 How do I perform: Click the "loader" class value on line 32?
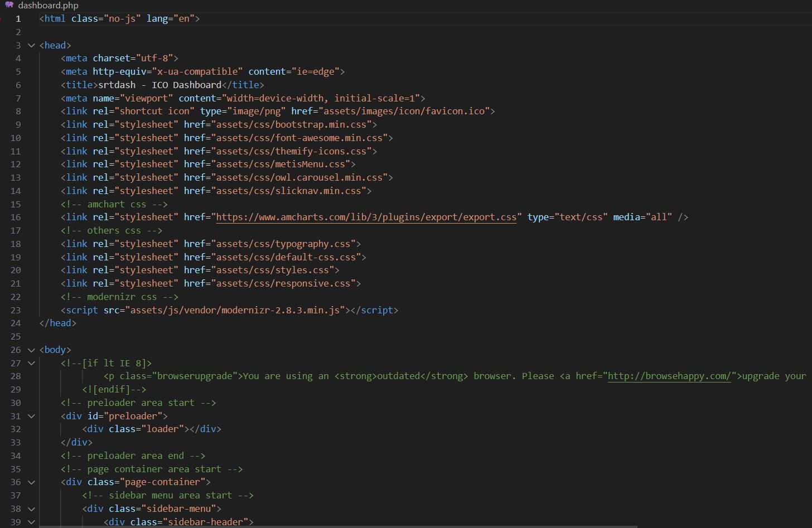[x=162, y=429]
